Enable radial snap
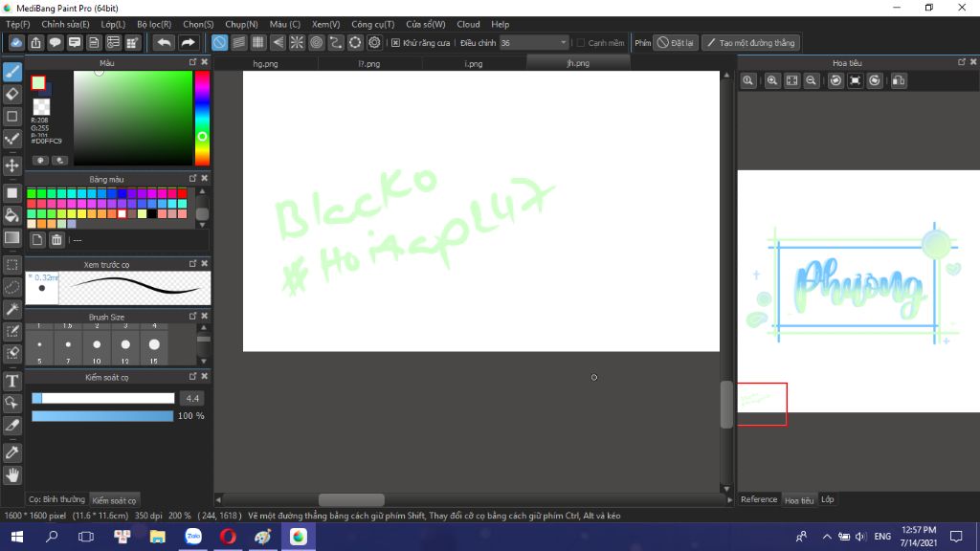980x551 pixels. (297, 42)
